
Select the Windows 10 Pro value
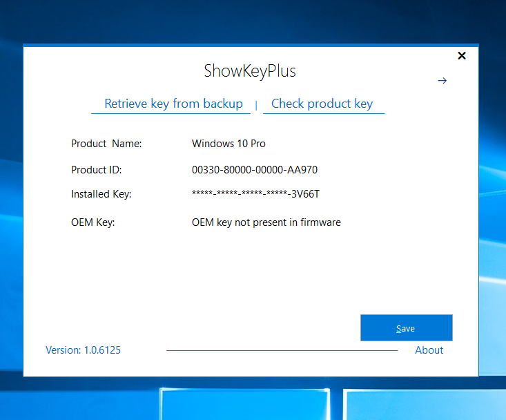[228, 143]
